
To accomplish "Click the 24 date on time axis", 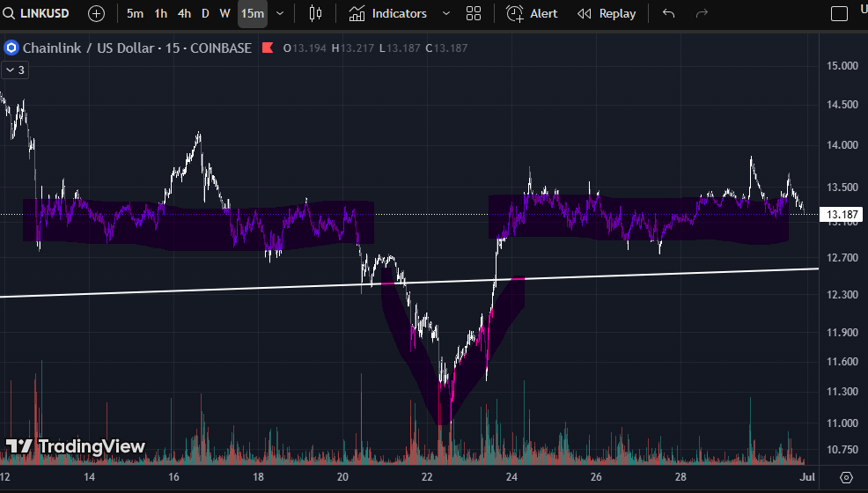I will [x=511, y=477].
